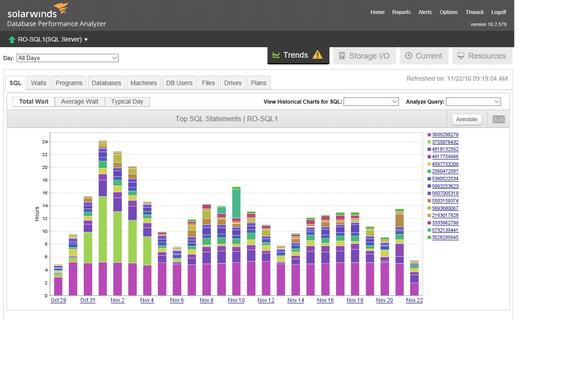Open Storage I/O via its disk icon
This screenshot has height=384, width=576.
point(342,56)
